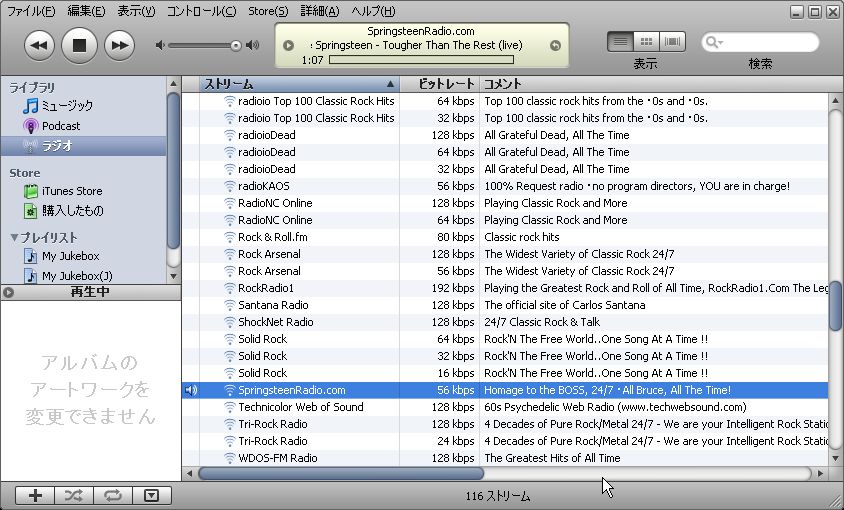Screen dimensions: 844x510
Task: Switch to grid album view mode
Action: [646, 41]
